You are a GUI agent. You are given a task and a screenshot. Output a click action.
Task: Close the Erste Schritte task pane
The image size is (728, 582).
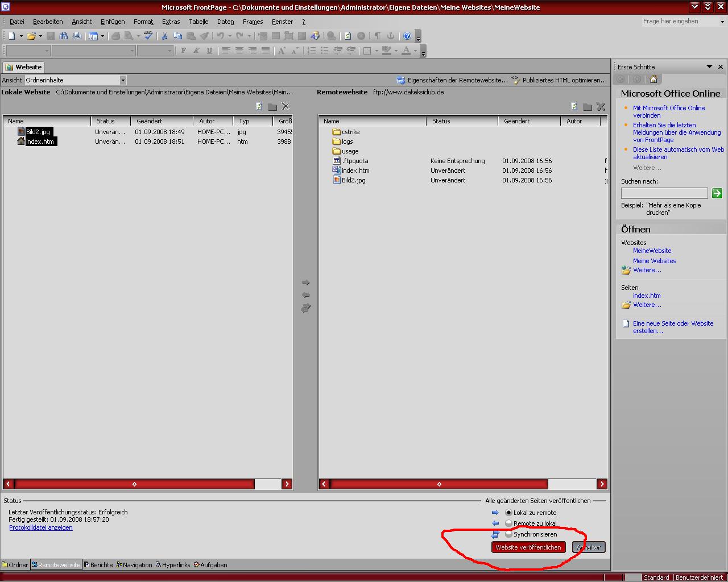click(721, 66)
